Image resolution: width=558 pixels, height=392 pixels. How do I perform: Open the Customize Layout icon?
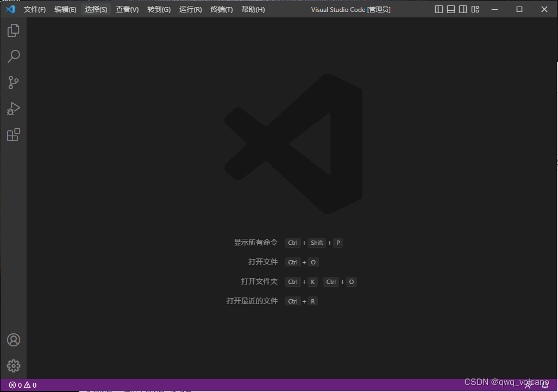(x=475, y=9)
